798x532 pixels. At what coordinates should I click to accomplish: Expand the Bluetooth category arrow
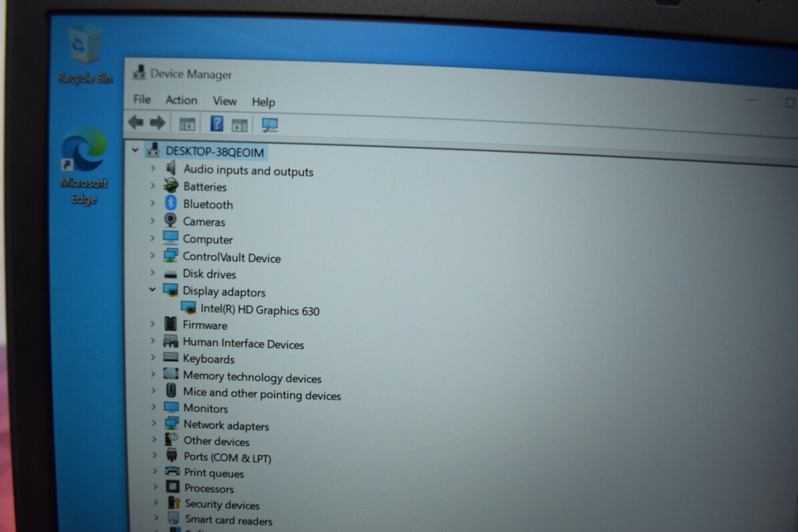(153, 203)
